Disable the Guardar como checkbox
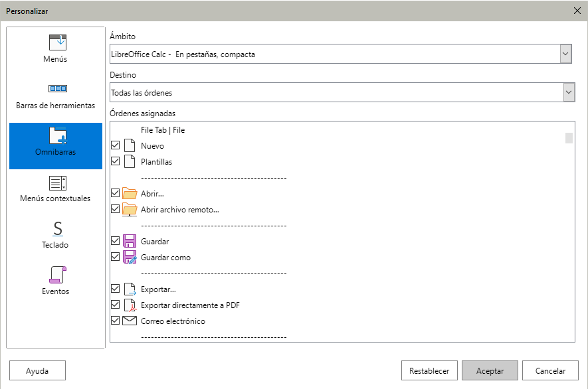The height and width of the screenshot is (389, 588). [x=116, y=258]
